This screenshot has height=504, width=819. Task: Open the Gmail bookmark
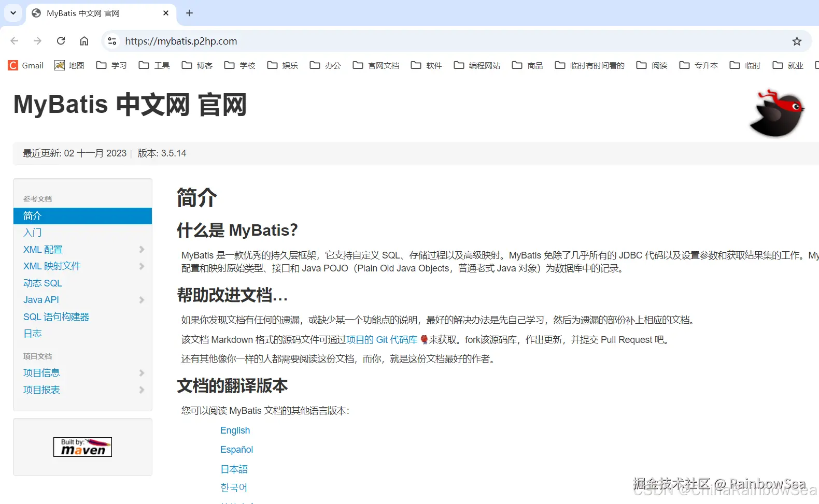click(x=26, y=65)
